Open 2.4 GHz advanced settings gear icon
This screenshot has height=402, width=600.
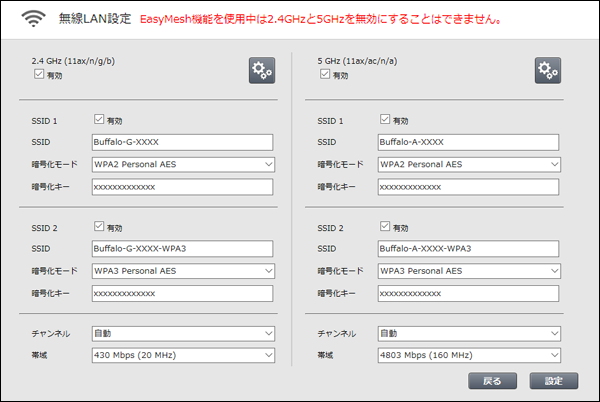262,70
